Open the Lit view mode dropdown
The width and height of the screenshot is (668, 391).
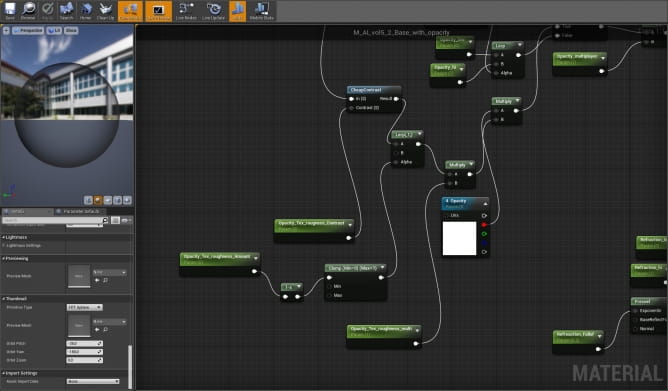(54, 31)
